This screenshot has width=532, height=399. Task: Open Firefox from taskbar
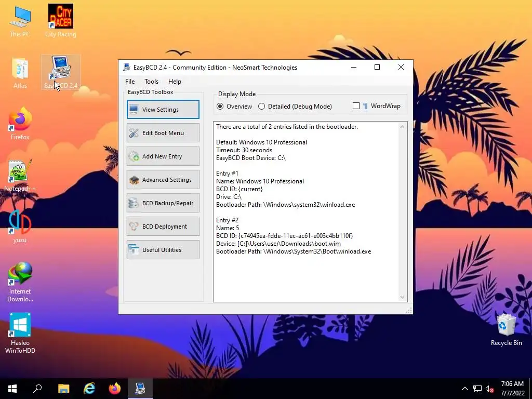[115, 389]
